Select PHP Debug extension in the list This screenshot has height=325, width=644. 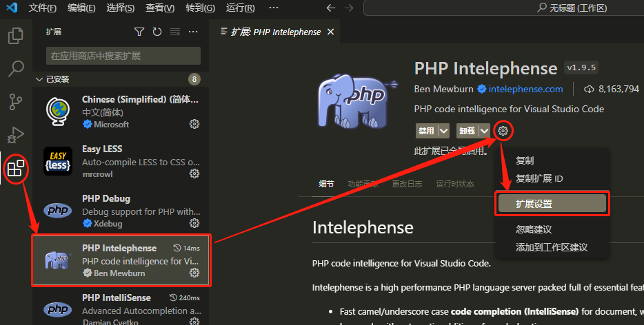121,211
